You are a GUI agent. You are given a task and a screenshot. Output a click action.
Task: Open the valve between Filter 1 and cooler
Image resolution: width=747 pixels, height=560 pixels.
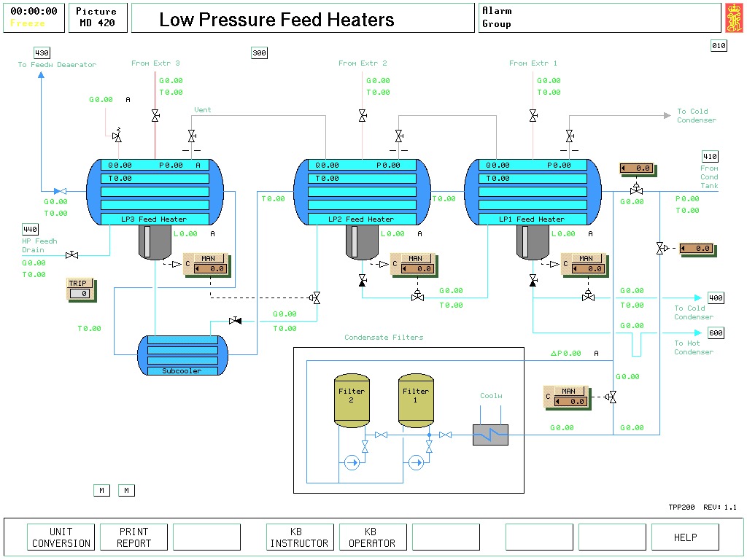coord(446,435)
